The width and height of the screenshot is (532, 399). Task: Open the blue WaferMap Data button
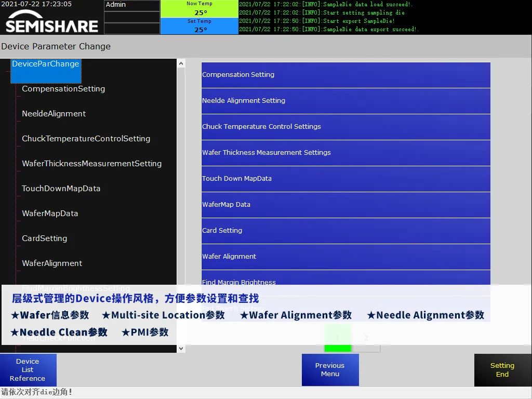(345, 205)
